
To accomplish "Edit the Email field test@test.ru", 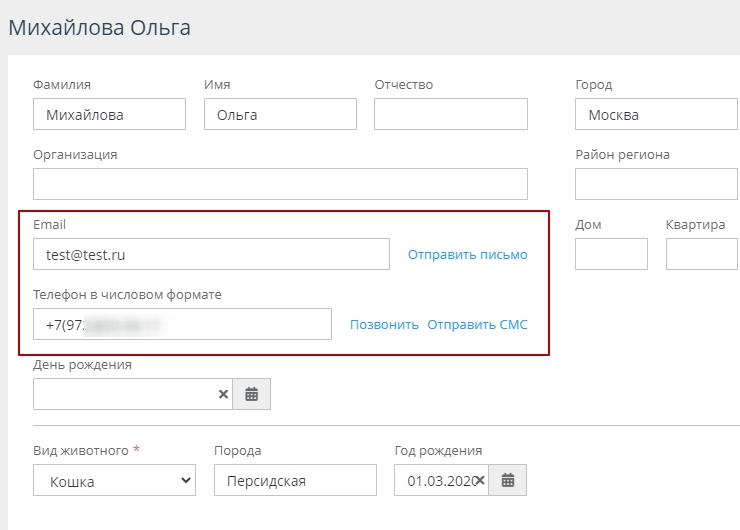I will [211, 254].
